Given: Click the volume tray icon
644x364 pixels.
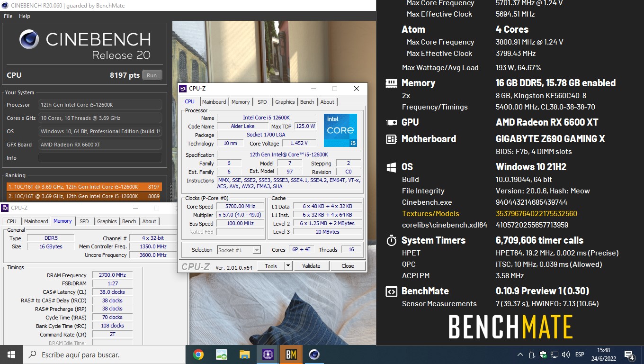Looking at the screenshot, I should [565, 355].
